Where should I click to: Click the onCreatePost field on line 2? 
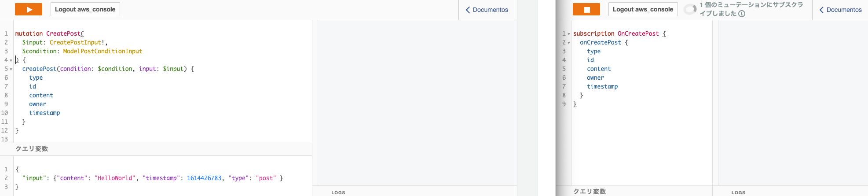pos(601,42)
